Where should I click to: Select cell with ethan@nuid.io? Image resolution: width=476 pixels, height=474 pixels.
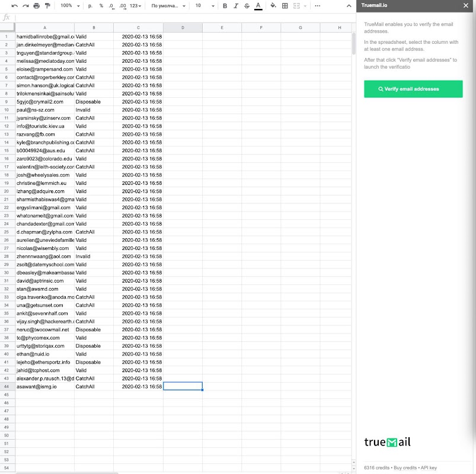[44, 354]
